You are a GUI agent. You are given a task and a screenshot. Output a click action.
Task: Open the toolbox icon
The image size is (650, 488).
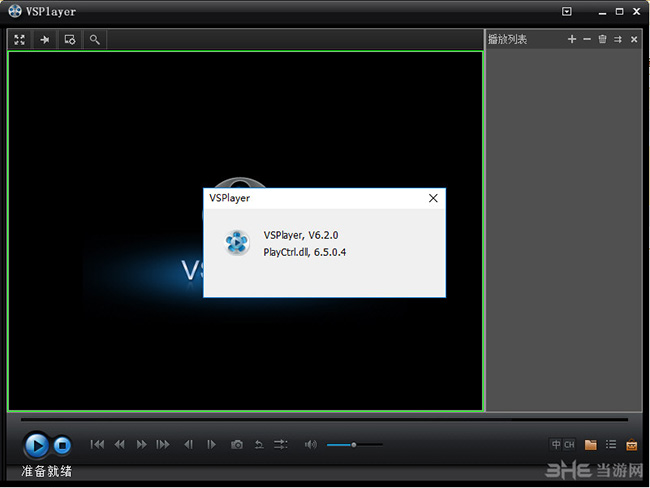tap(632, 445)
